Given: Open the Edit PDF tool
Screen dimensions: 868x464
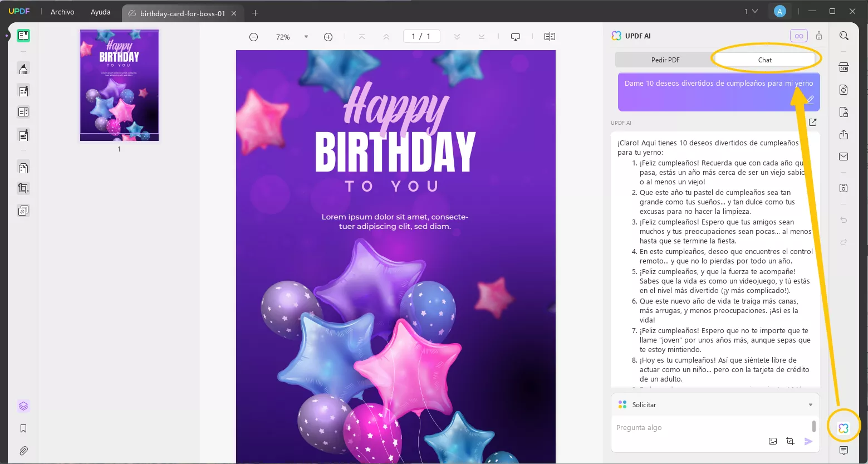Looking at the screenshot, I should click(23, 91).
